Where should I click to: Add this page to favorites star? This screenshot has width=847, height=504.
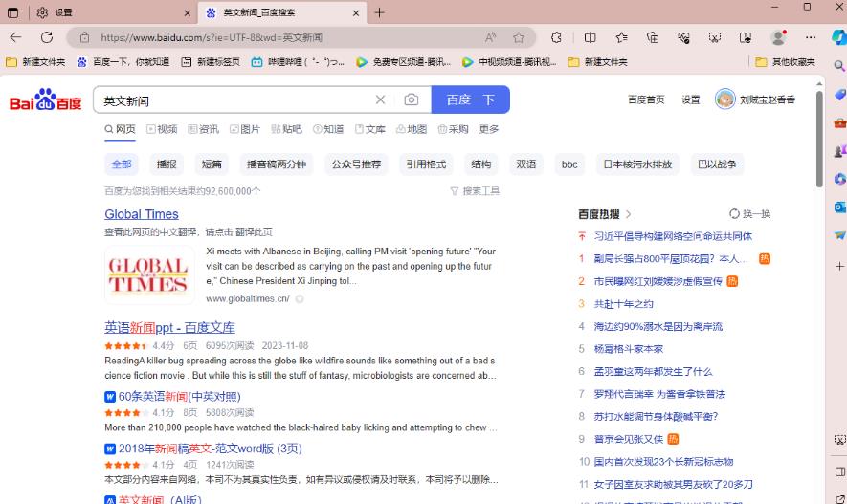(x=519, y=37)
